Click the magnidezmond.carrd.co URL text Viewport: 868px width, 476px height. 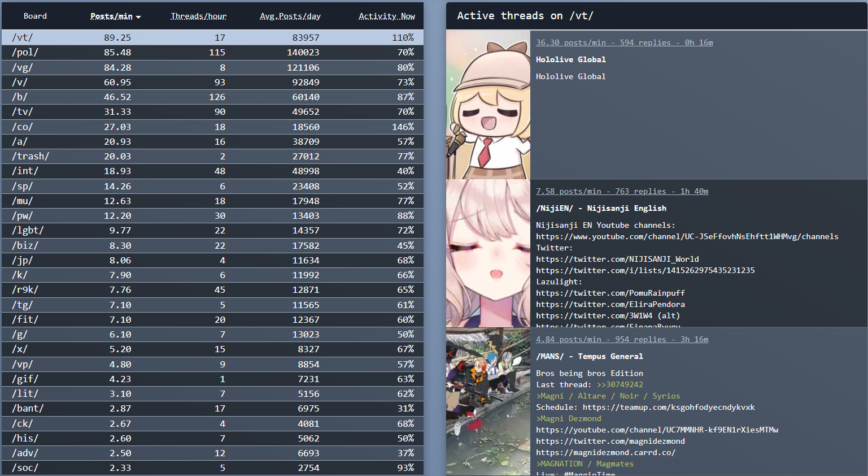(606, 452)
